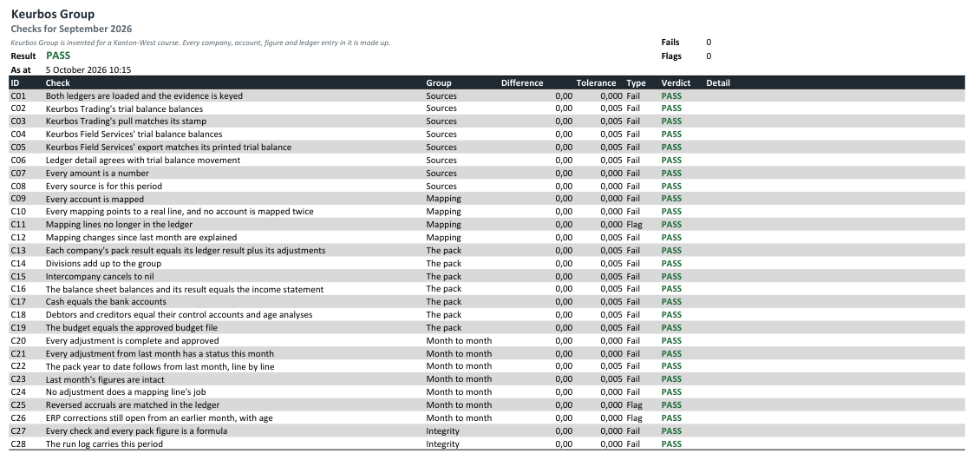Select the Check column header
Viewport: 980px width, 460px height.
click(x=57, y=82)
